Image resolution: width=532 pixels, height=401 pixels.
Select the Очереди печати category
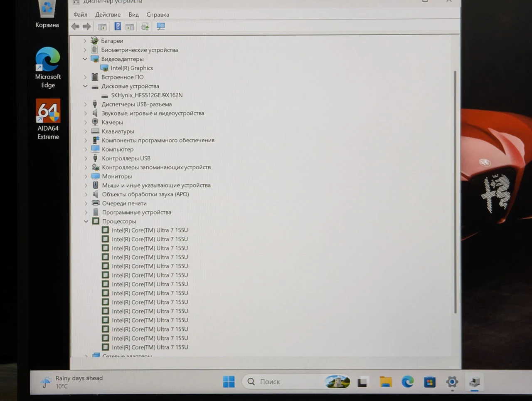(124, 203)
